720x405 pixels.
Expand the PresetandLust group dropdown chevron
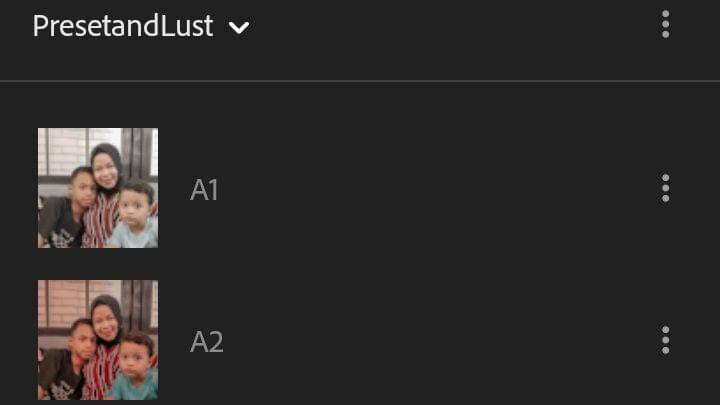coord(239,28)
